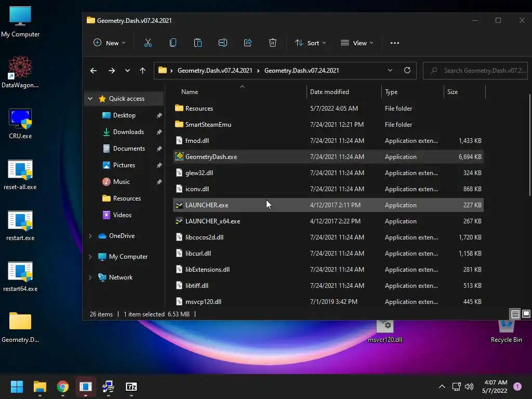This screenshot has width=532, height=399.
Task: Select the GeometryDash.exe file
Action: (328, 157)
